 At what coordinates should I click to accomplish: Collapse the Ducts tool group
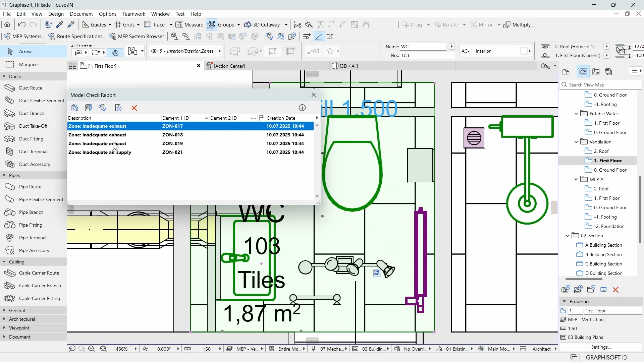point(4,76)
